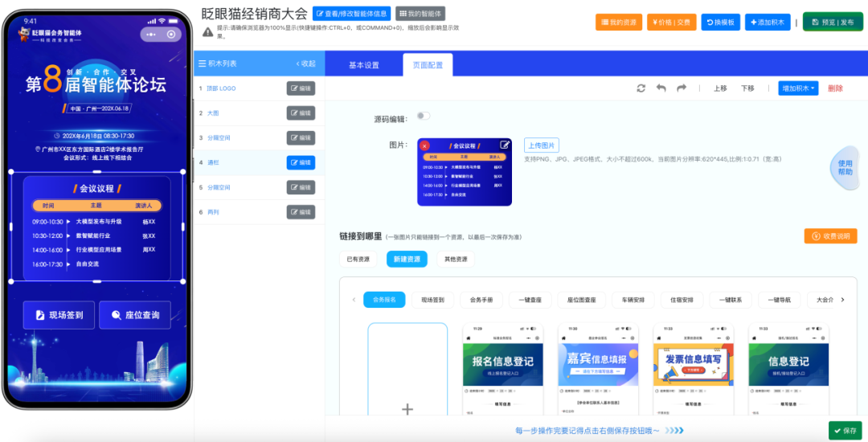
Task: Click 编辑 for the 顶部 LOGO block
Action: [x=301, y=88]
